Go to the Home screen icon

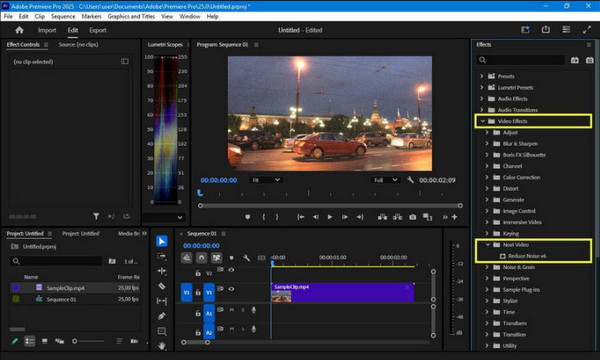point(19,30)
